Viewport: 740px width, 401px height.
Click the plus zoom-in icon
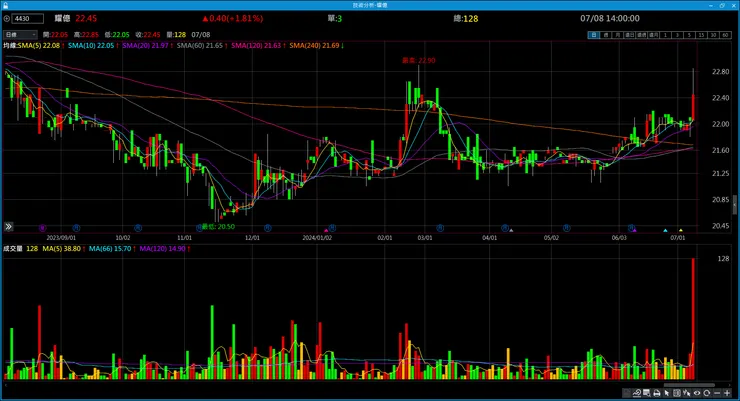(727, 393)
